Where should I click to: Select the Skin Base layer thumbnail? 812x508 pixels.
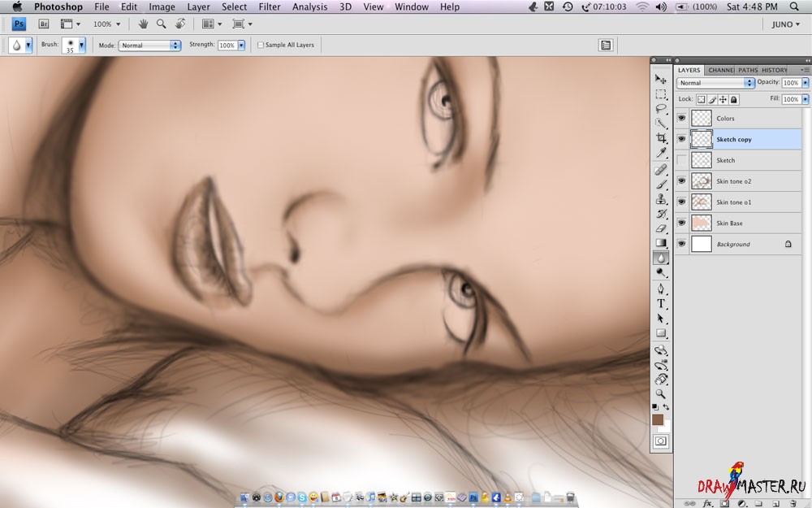coord(702,223)
